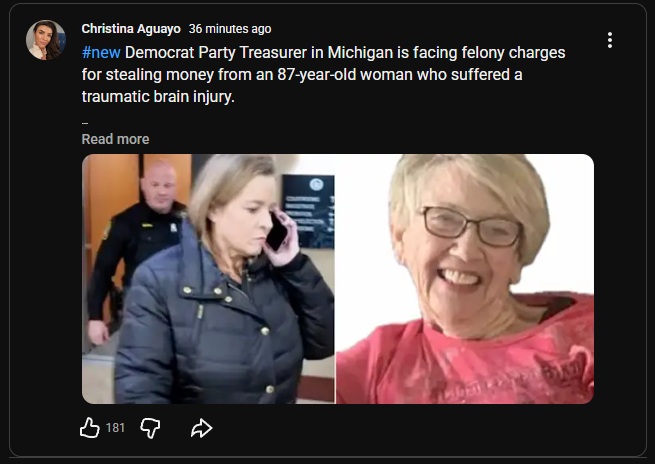Dislike the post with thumbs down
This screenshot has height=464, width=655.
(x=150, y=428)
